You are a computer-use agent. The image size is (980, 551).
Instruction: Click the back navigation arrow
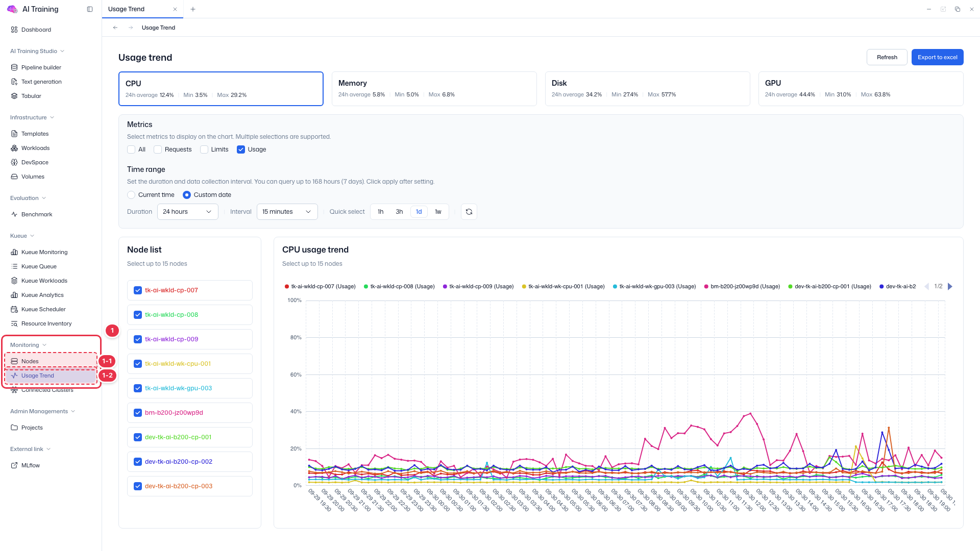pyautogui.click(x=115, y=28)
